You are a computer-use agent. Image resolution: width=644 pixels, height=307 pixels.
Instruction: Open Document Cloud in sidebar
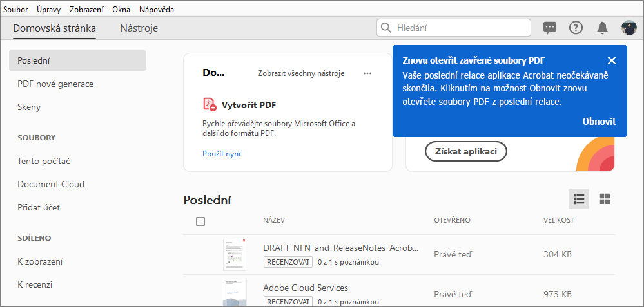tap(51, 185)
